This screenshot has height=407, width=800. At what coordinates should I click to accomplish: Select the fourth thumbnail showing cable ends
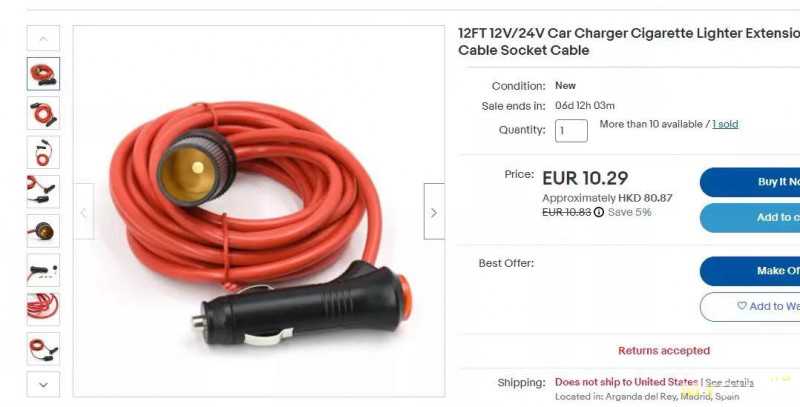(43, 192)
